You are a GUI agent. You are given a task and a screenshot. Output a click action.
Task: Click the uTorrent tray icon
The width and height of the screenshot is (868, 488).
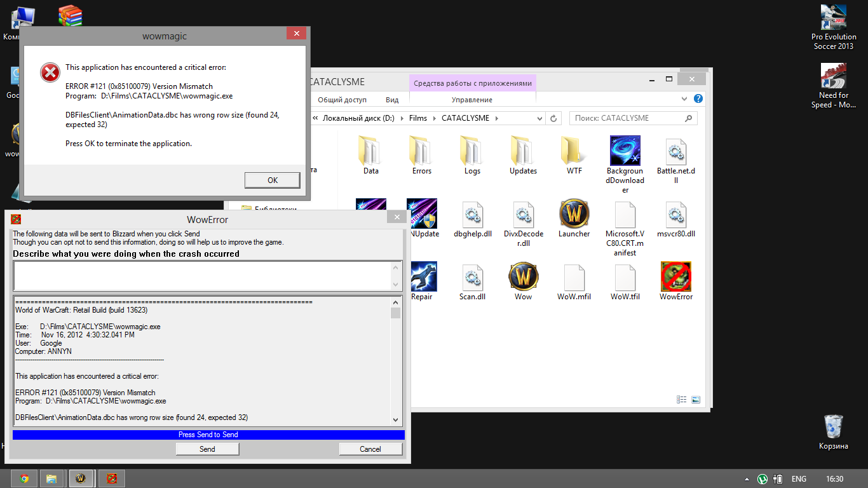pyautogui.click(x=762, y=479)
